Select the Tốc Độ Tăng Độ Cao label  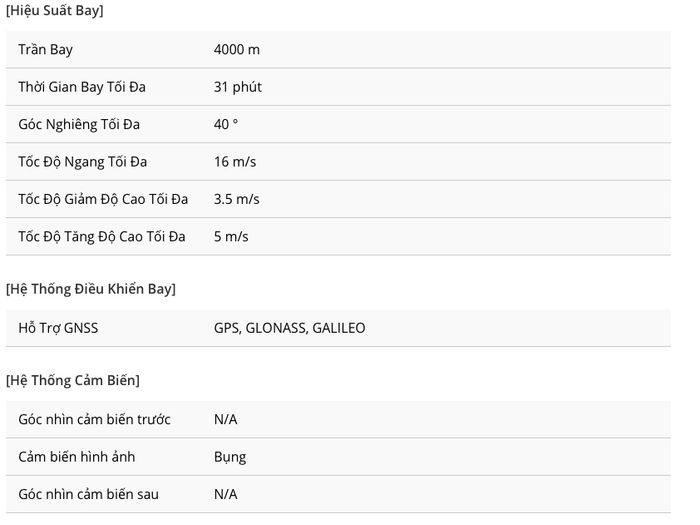pyautogui.click(x=102, y=237)
